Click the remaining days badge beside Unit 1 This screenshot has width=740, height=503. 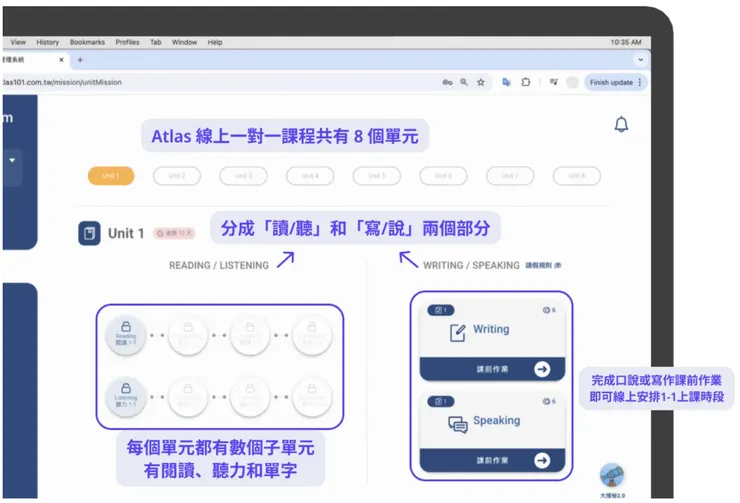[x=174, y=233]
